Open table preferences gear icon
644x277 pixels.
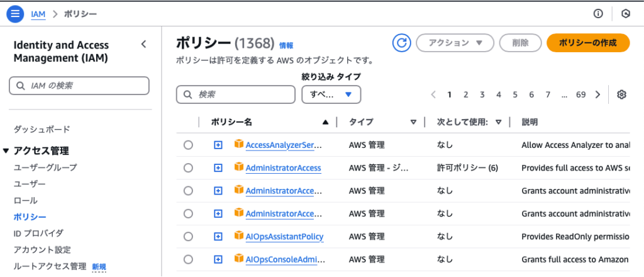621,94
